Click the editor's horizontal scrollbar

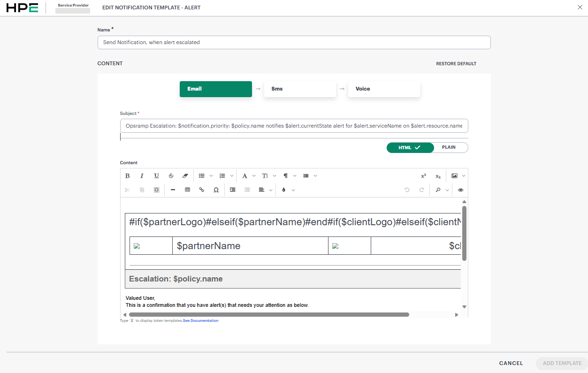click(269, 315)
